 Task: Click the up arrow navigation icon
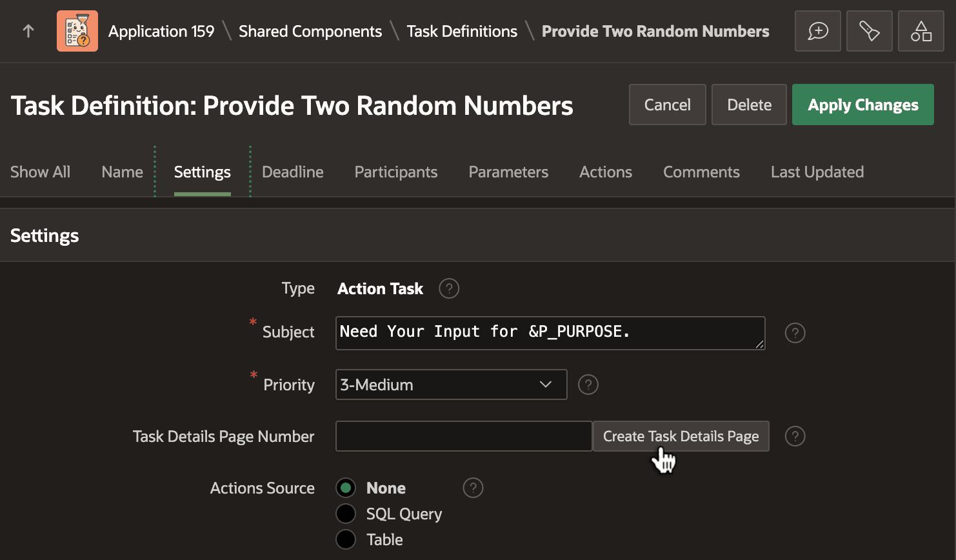[28, 31]
